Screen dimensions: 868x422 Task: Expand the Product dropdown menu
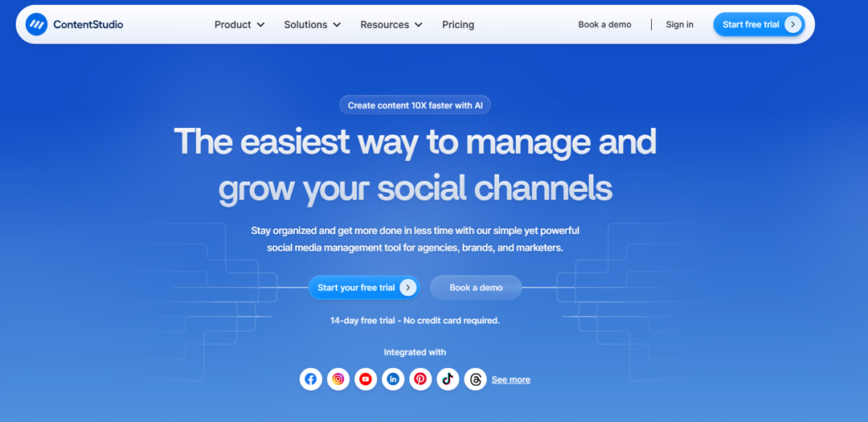240,24
